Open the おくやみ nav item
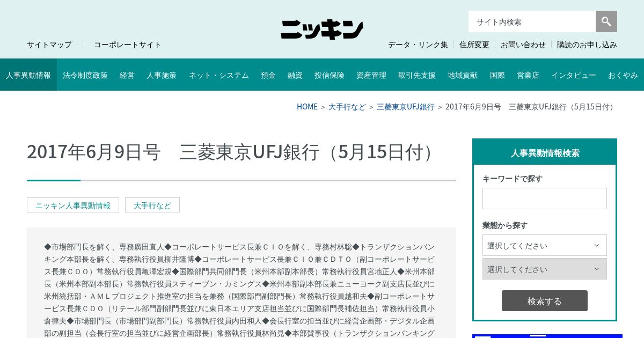This screenshot has height=338, width=644. (x=623, y=75)
